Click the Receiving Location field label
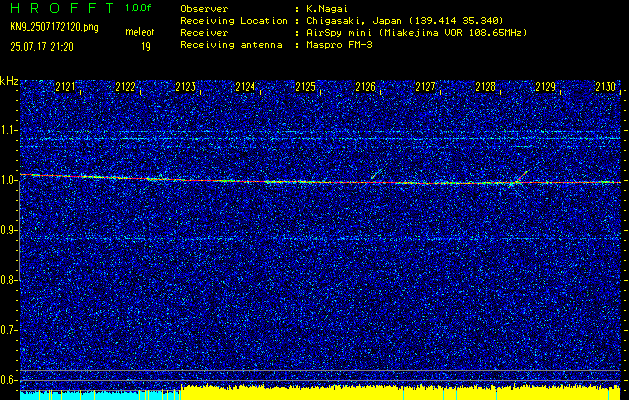The image size is (629, 400). pos(234,21)
